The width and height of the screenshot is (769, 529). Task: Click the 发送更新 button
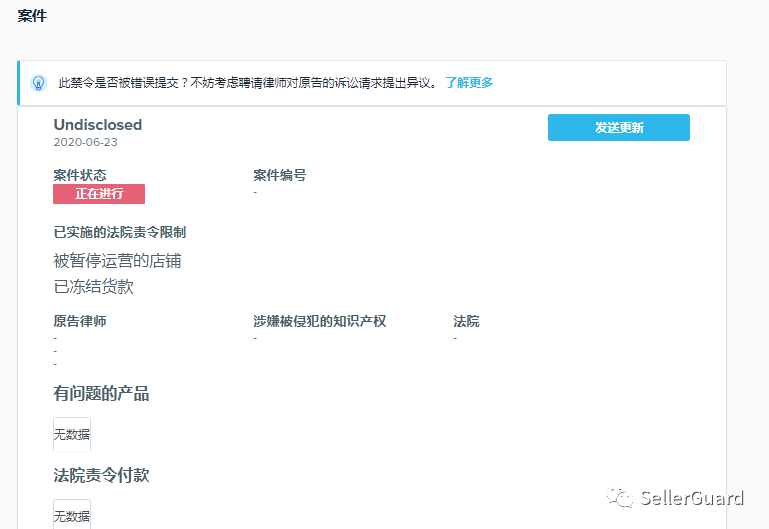618,127
